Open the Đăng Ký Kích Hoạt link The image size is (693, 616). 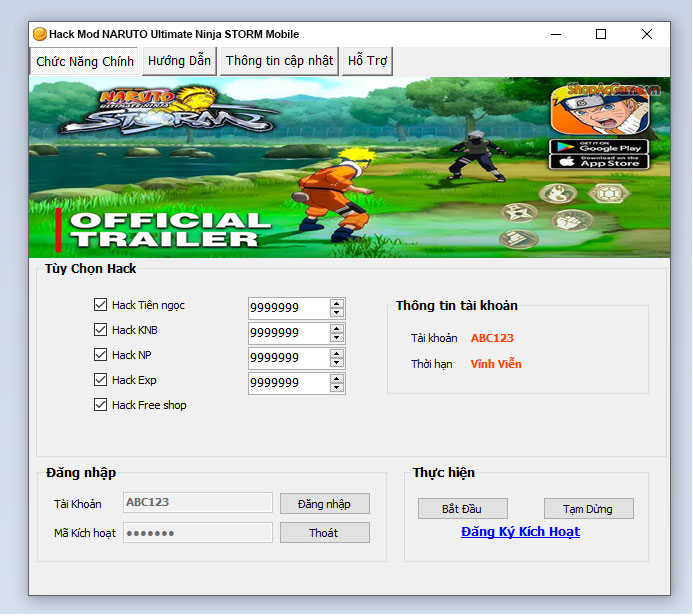click(520, 532)
